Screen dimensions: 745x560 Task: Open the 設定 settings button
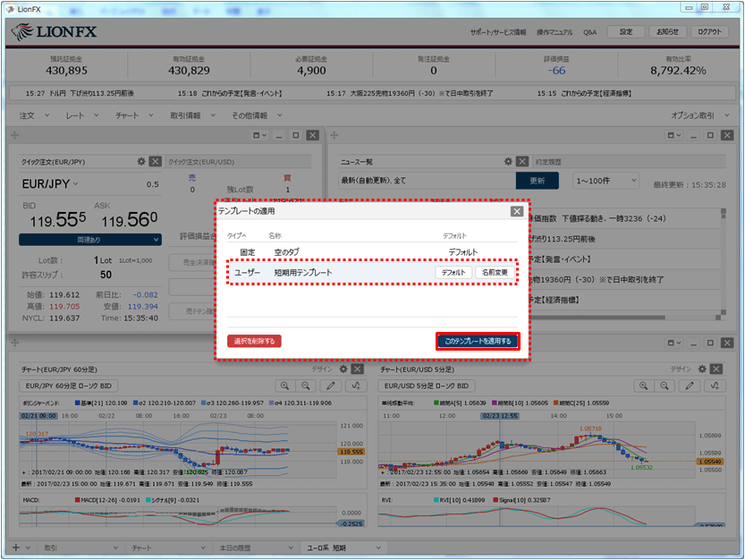click(626, 32)
